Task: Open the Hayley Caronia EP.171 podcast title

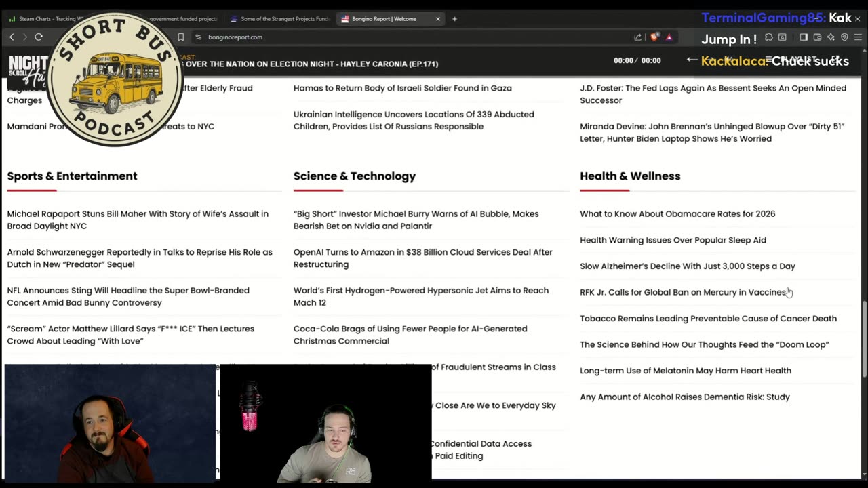Action: pos(311,64)
